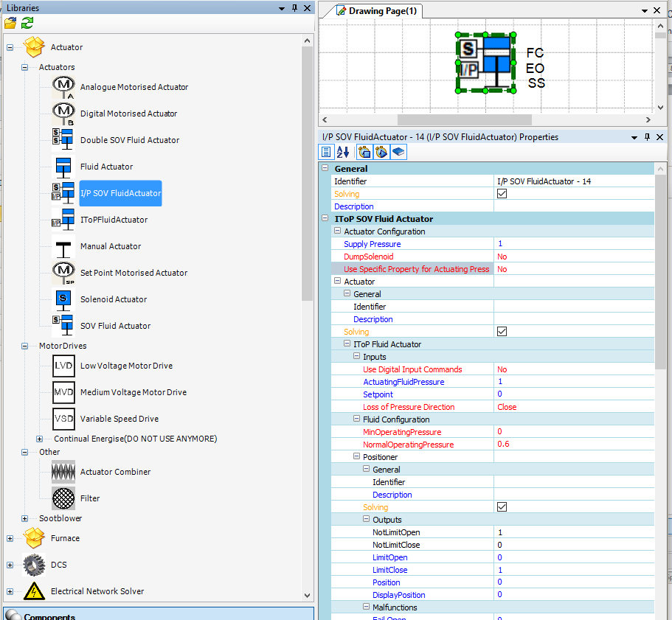This screenshot has height=620, width=672.
Task: Toggle the General Solving checkbox
Action: point(502,194)
